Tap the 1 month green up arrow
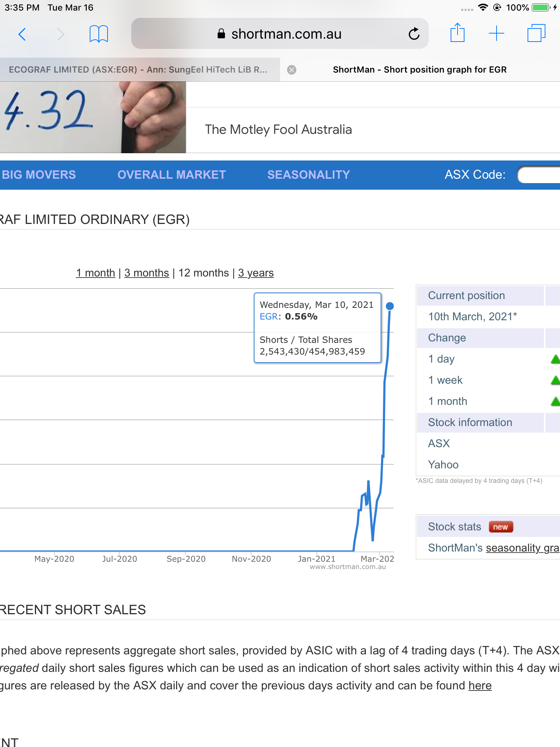Image resolution: width=560 pixels, height=747 pixels. (555, 402)
